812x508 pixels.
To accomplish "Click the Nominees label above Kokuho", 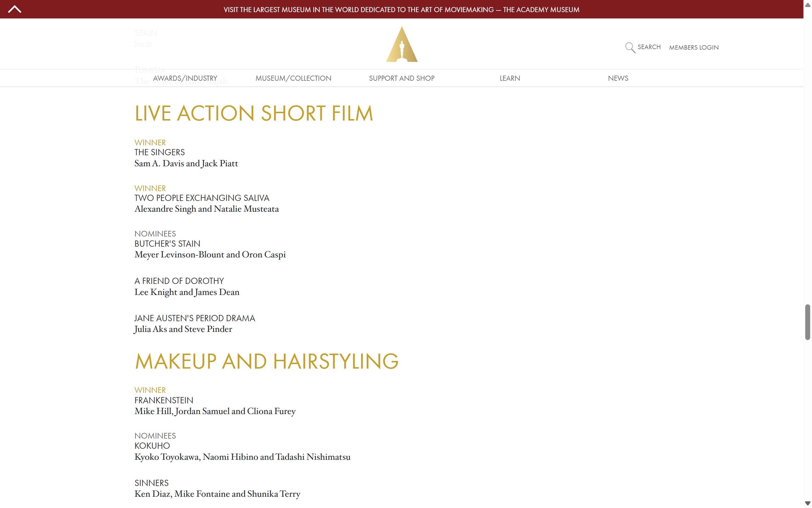I will (155, 436).
